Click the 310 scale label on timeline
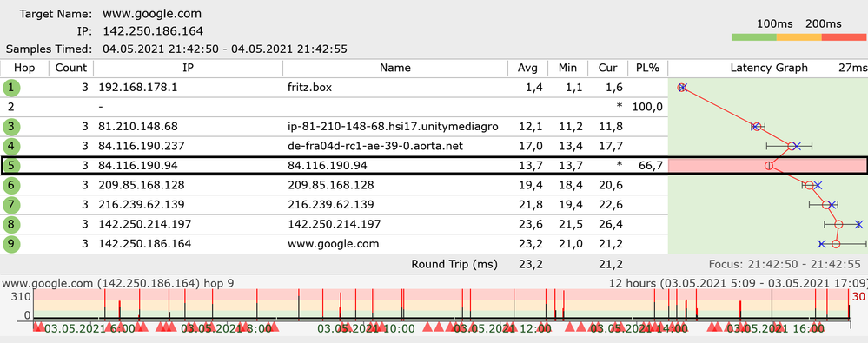 pos(20,297)
